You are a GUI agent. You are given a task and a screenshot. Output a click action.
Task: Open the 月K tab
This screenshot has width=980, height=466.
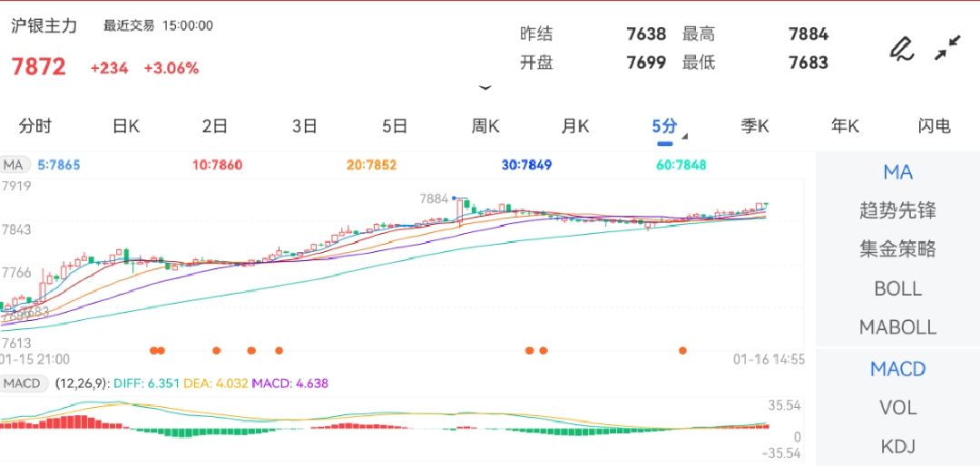pyautogui.click(x=575, y=126)
